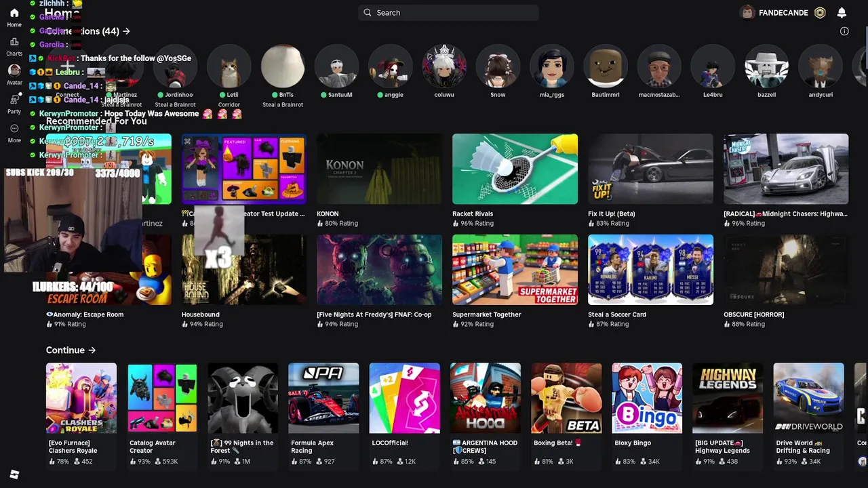Open LOCOfficial! game tile
Viewport: 868px width, 488px height.
click(405, 398)
